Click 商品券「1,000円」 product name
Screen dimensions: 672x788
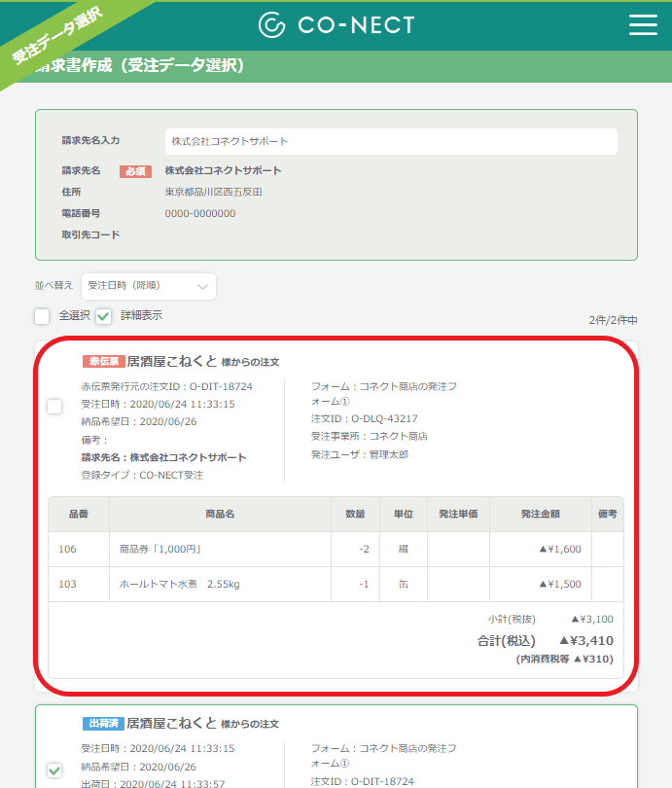pyautogui.click(x=160, y=549)
